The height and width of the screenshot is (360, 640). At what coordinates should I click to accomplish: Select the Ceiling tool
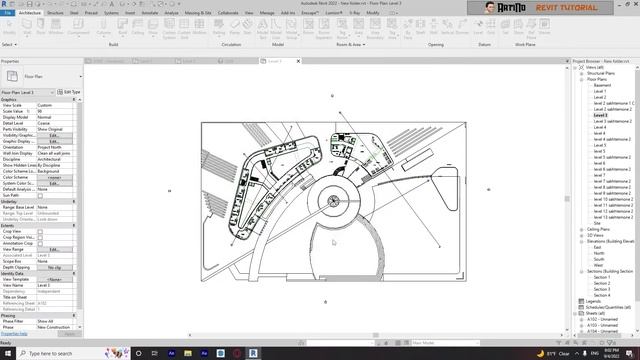[x=138, y=27]
